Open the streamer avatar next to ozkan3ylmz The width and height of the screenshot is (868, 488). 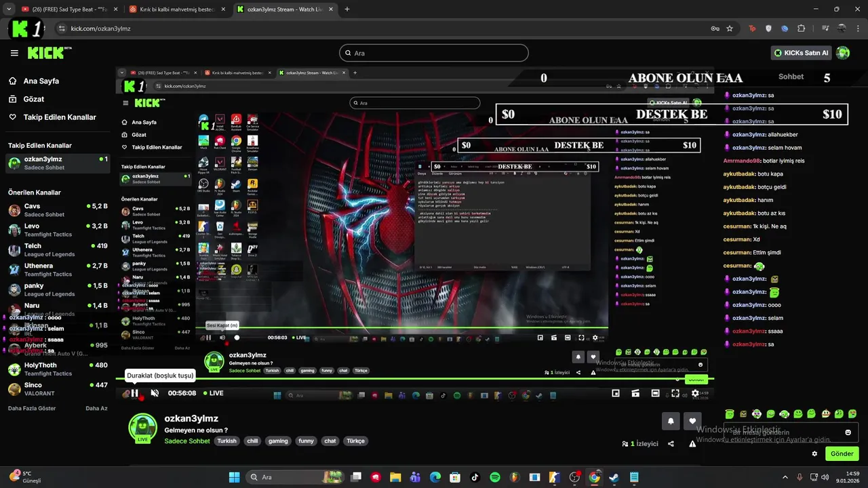(143, 428)
